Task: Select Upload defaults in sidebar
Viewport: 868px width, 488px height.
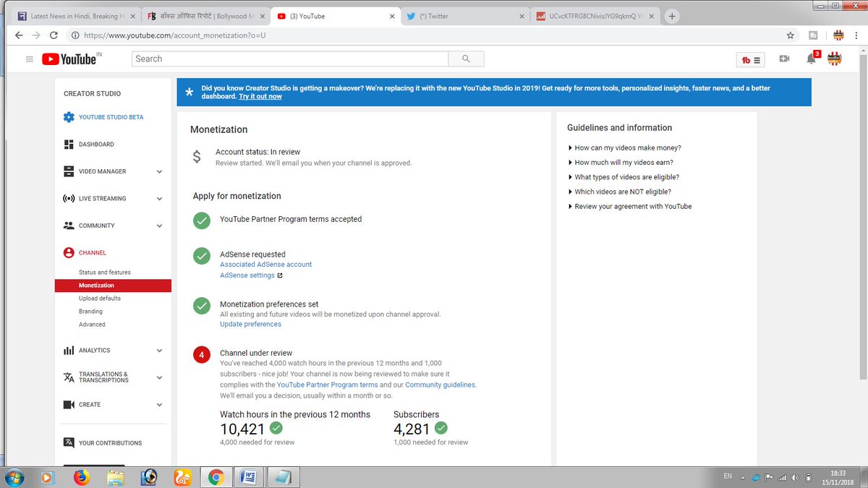Action: (x=100, y=299)
